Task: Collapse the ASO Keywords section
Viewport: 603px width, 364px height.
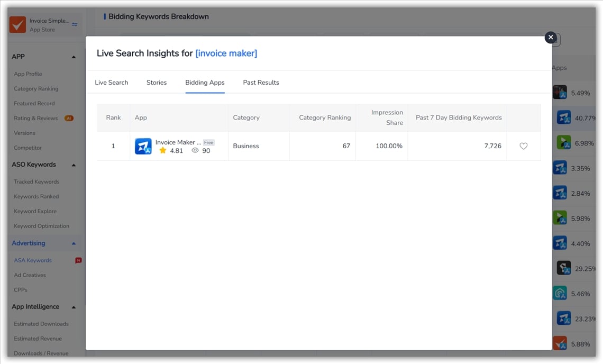Action: (74, 165)
